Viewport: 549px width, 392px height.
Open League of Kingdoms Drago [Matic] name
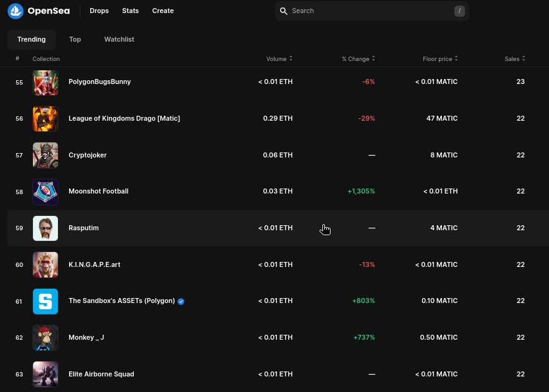124,118
